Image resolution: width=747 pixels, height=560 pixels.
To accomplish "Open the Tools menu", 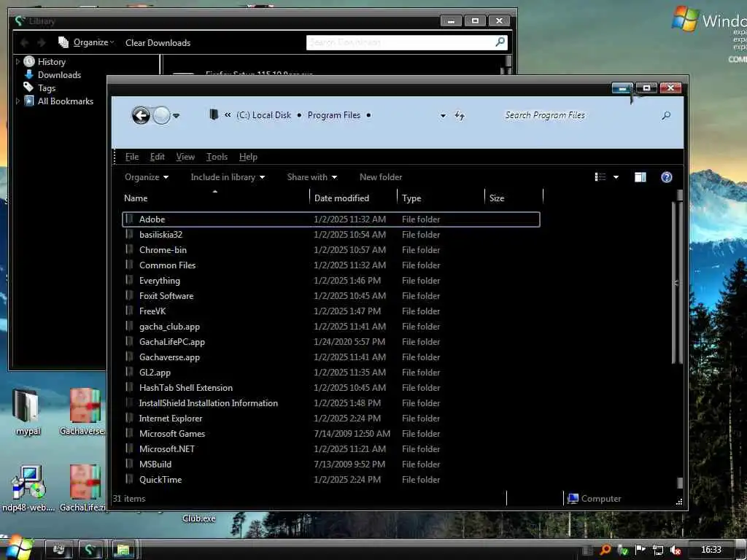I will 217,157.
